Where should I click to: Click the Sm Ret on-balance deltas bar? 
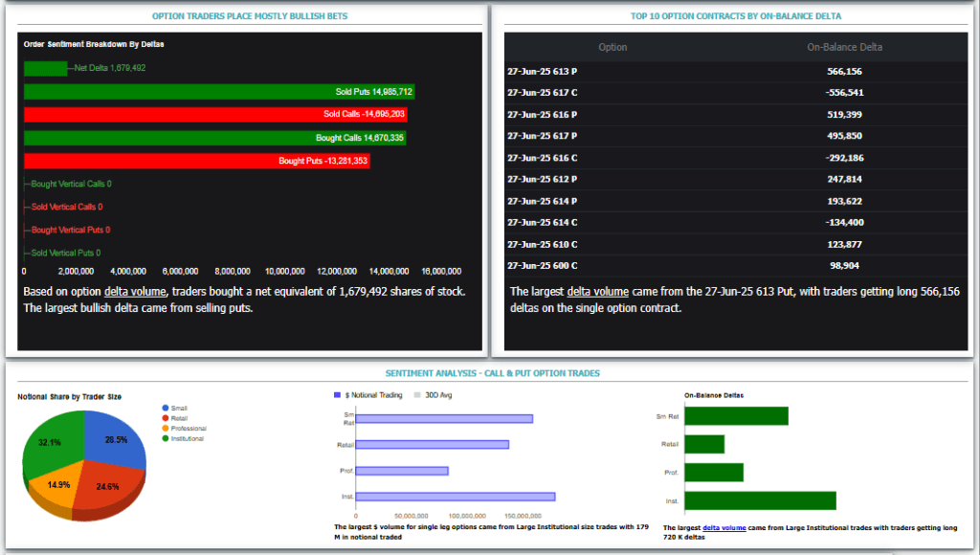(x=736, y=416)
